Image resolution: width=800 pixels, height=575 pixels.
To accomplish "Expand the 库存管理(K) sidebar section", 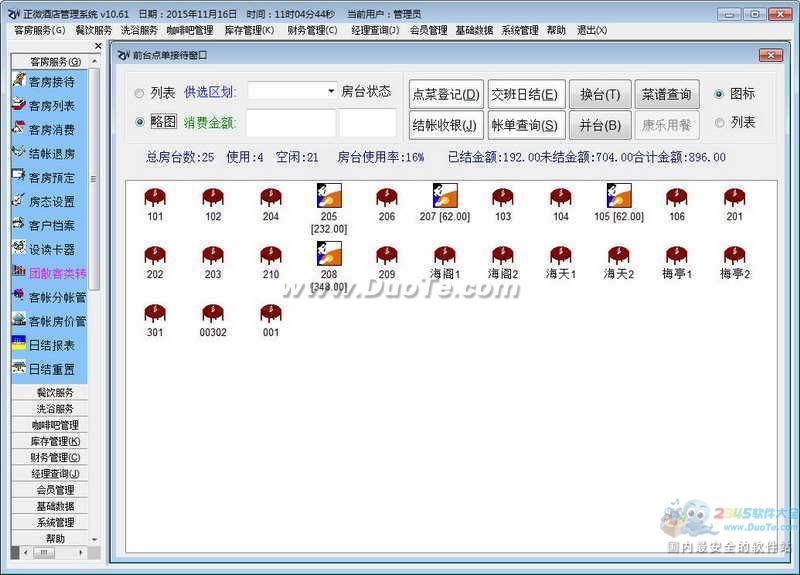I will tap(55, 441).
